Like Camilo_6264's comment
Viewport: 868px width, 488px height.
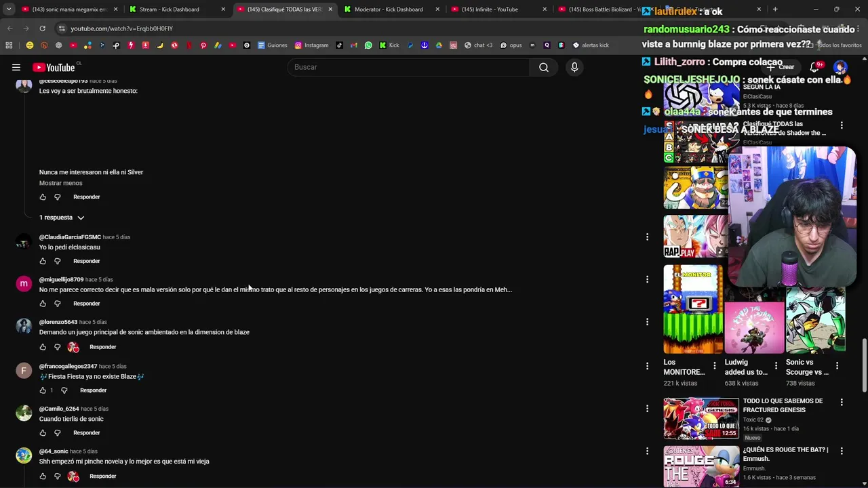pos(43,433)
